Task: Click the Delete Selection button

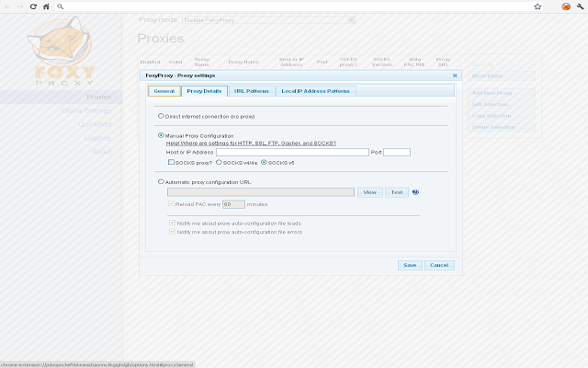Action: click(501, 127)
